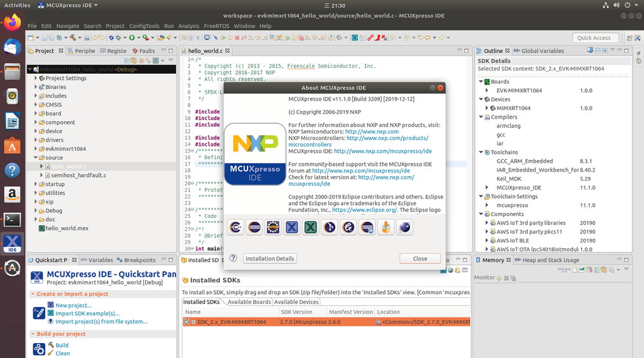Click the New Tab icon in the Memory view toolbar

(x=575, y=270)
